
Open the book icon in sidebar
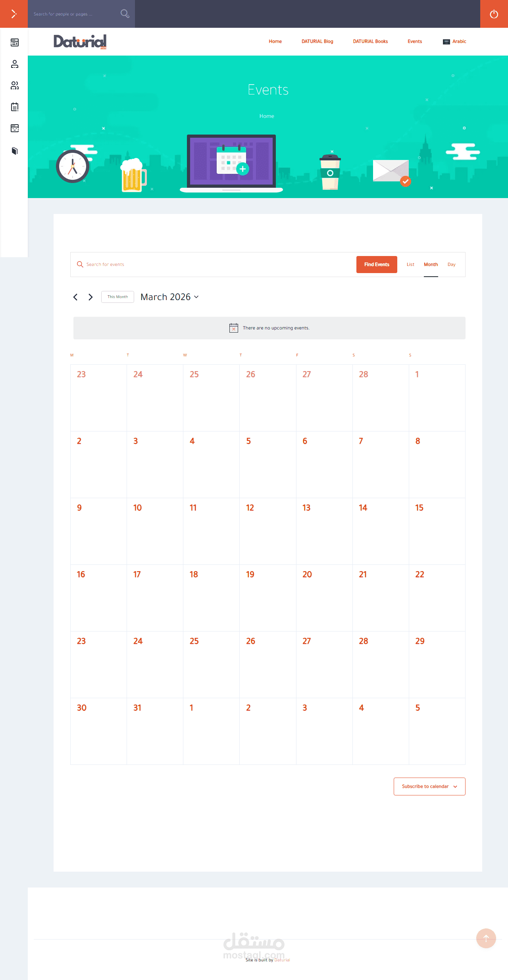point(15,151)
